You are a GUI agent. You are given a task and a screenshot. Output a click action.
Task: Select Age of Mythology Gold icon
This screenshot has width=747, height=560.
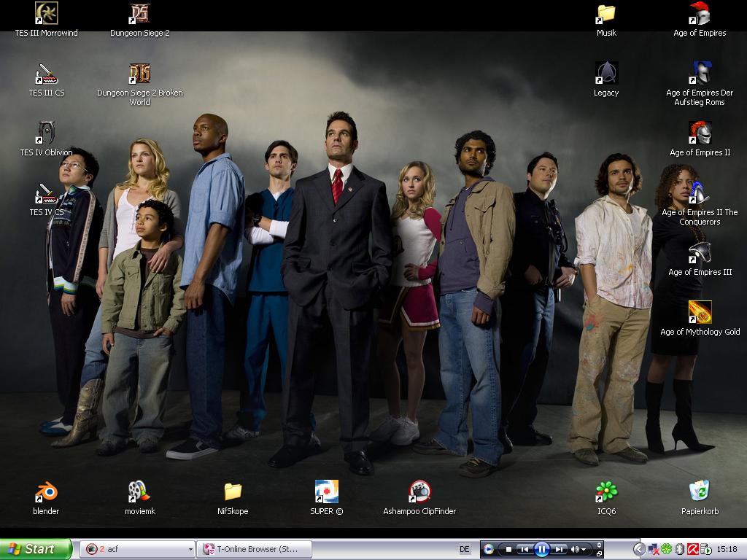click(700, 313)
